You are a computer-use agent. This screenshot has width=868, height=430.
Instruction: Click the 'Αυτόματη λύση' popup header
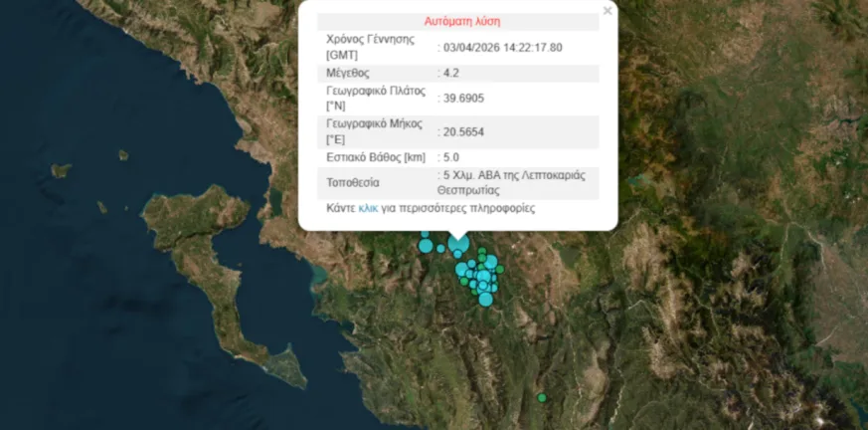point(463,21)
